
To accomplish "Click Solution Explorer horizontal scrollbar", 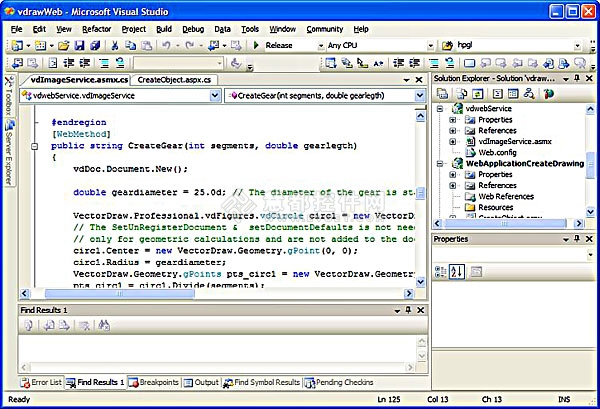I will coord(504,223).
